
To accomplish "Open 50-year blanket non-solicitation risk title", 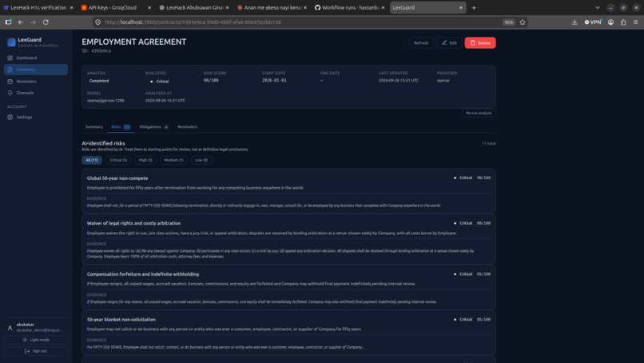I will pos(121,319).
